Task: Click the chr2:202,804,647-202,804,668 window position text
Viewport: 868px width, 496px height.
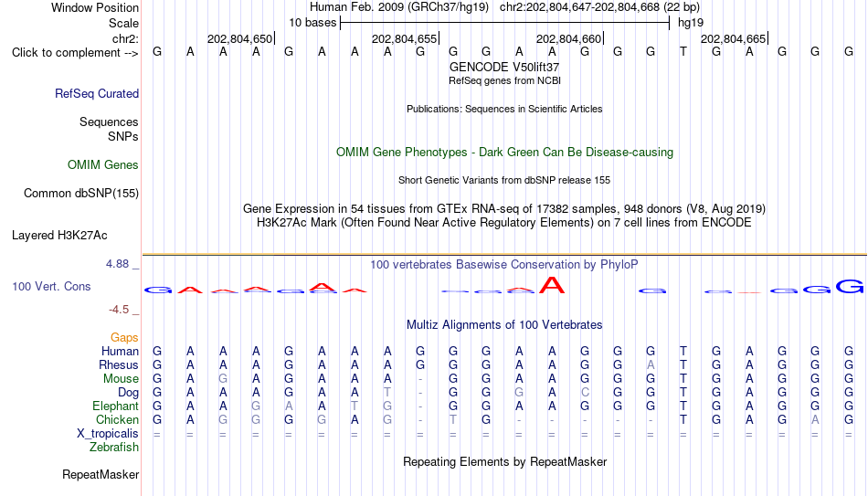Action: (x=599, y=7)
